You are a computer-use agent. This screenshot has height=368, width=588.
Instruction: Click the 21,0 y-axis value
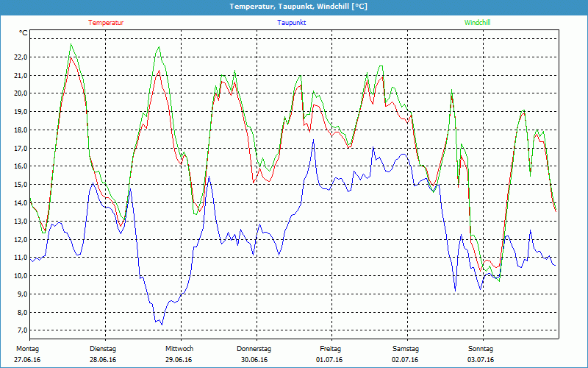tap(21, 76)
